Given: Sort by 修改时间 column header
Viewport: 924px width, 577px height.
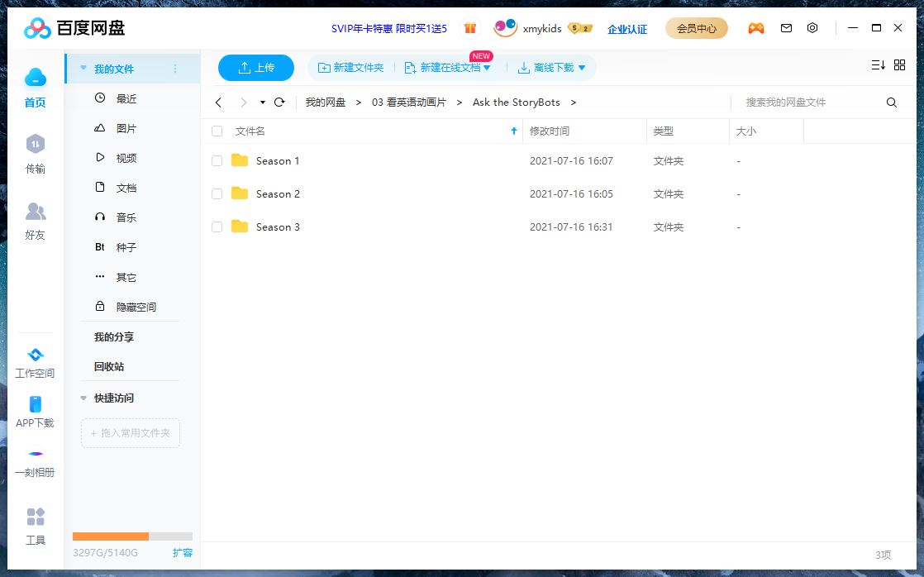Looking at the screenshot, I should tap(584, 131).
